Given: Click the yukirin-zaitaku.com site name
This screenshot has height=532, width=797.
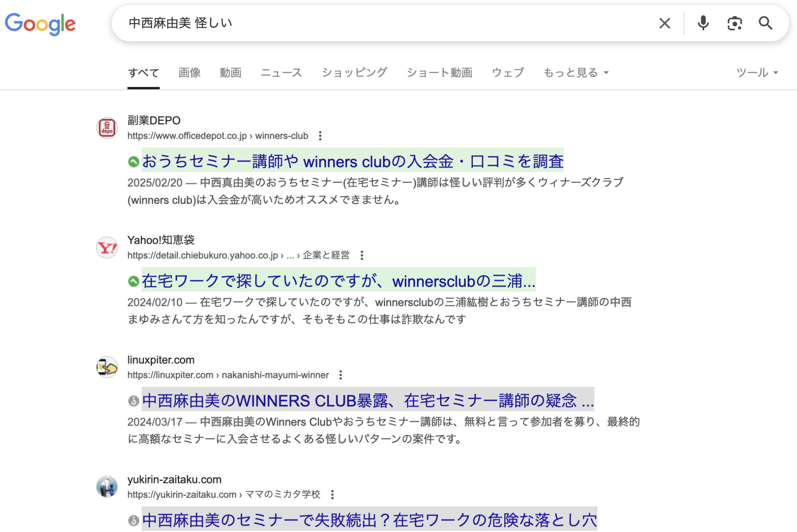Looking at the screenshot, I should (174, 479).
